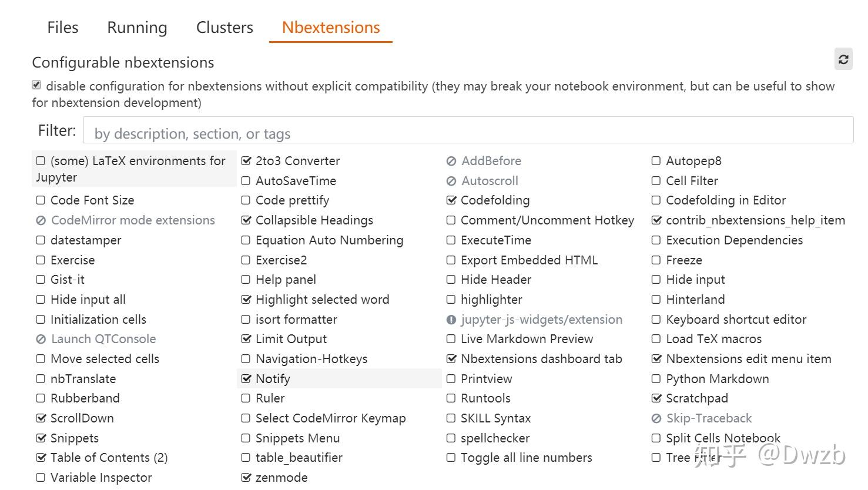This screenshot has height=490, width=868.
Task: Click the forbidden icon by CodeMirror mode extensions
Action: (x=41, y=220)
